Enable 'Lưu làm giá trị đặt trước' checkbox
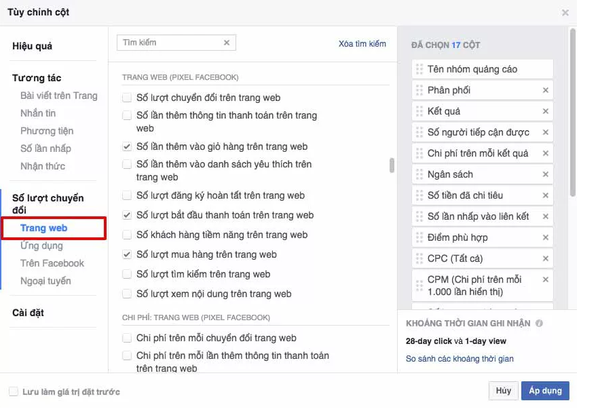 tap(13, 391)
